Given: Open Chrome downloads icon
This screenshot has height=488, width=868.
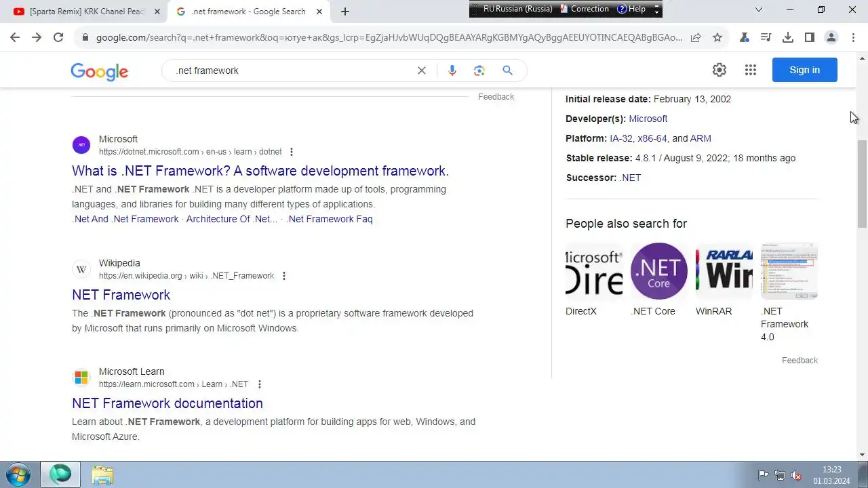Looking at the screenshot, I should 787,38.
